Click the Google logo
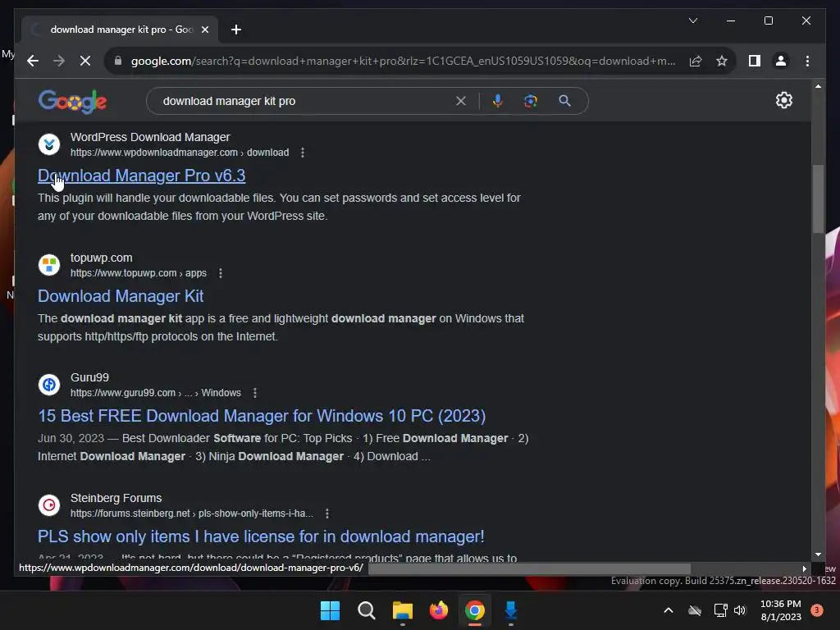Viewport: 840px width, 630px height. tap(72, 101)
